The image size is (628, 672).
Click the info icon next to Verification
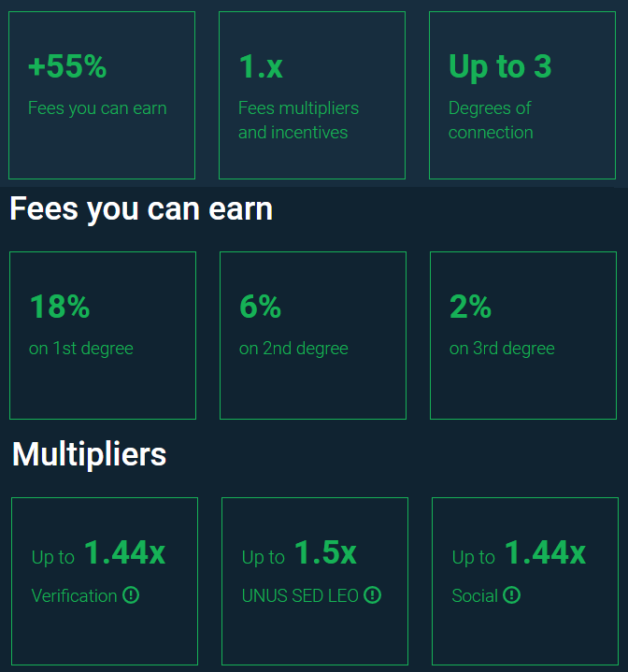point(131,594)
